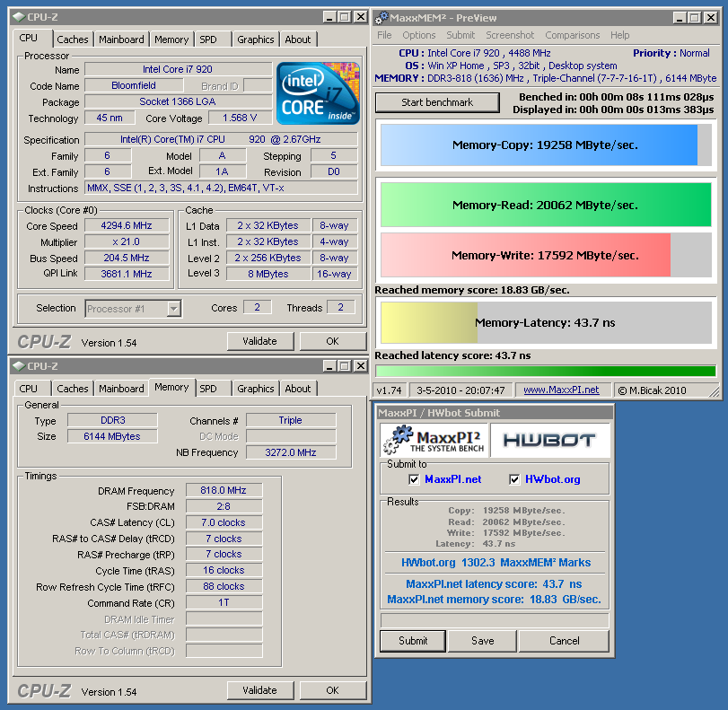
Task: Switch to Caches tab in lower CPU-Z
Action: click(x=73, y=389)
